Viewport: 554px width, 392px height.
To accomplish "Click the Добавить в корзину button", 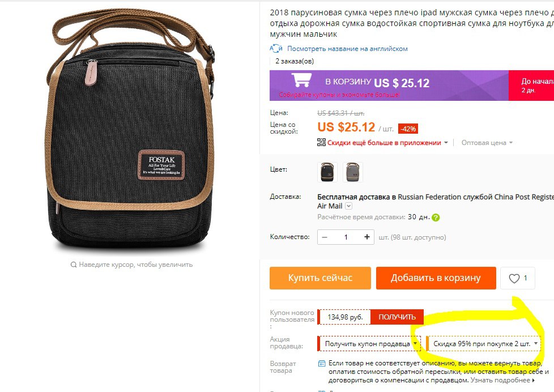I will pyautogui.click(x=436, y=278).
